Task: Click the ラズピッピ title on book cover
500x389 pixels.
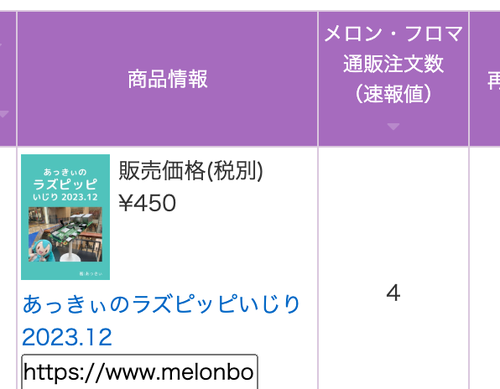Action: (x=65, y=184)
